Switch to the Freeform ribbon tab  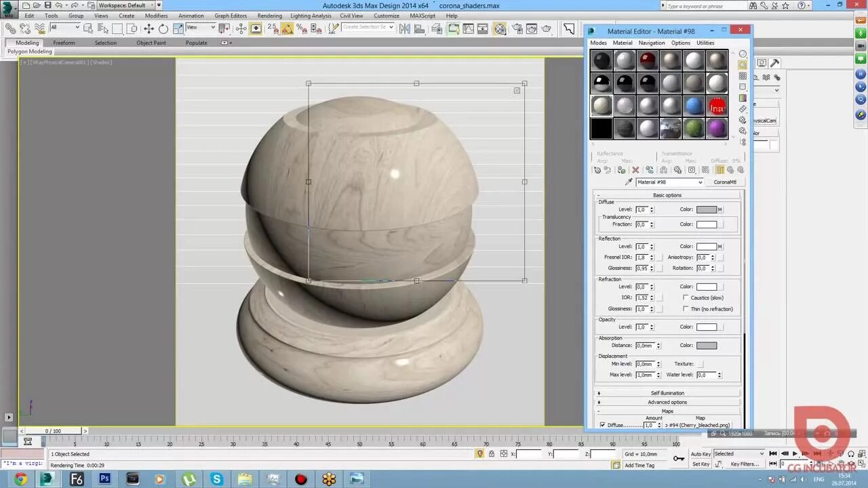coord(64,43)
